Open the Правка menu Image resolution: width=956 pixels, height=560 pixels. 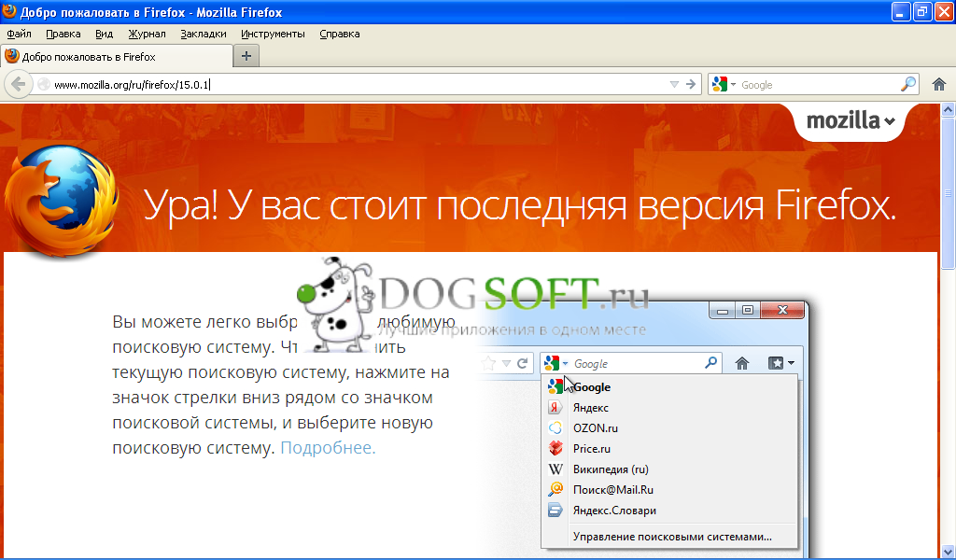click(63, 35)
